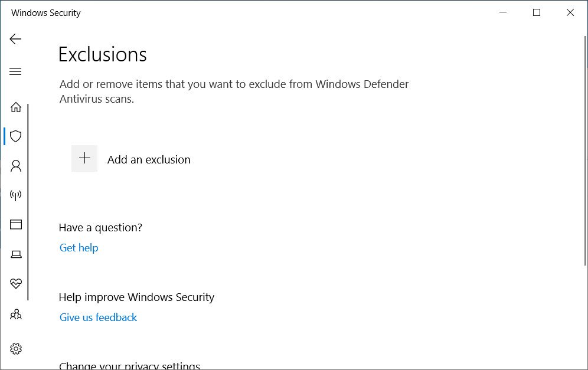Viewport: 588px width, 370px height.
Task: Close the Windows Security window
Action: [x=570, y=12]
